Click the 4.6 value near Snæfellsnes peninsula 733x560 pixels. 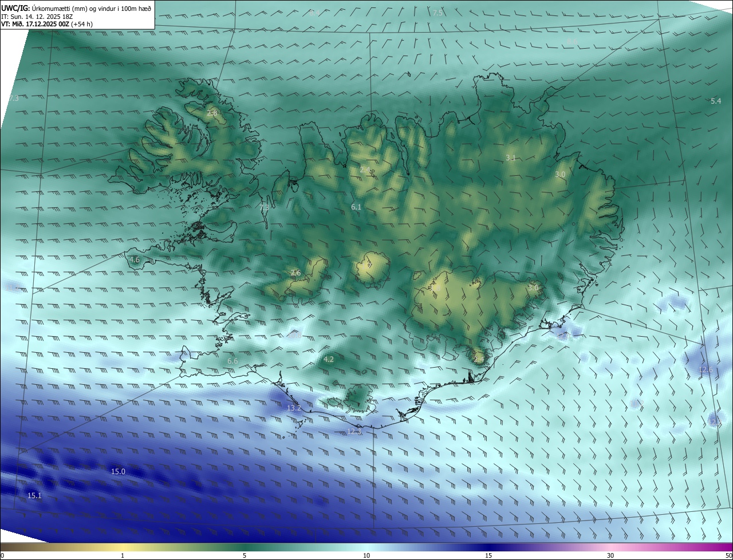[x=135, y=259]
